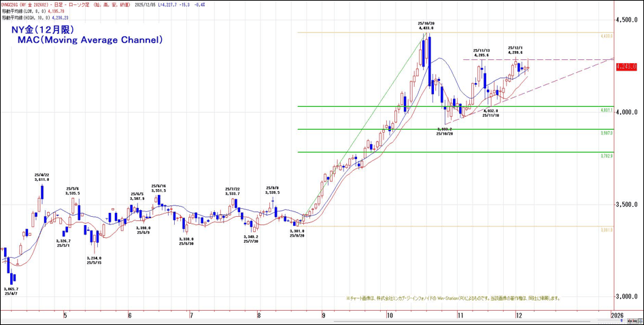
Task: Click month 10 on the time axis
Action: (389, 315)
